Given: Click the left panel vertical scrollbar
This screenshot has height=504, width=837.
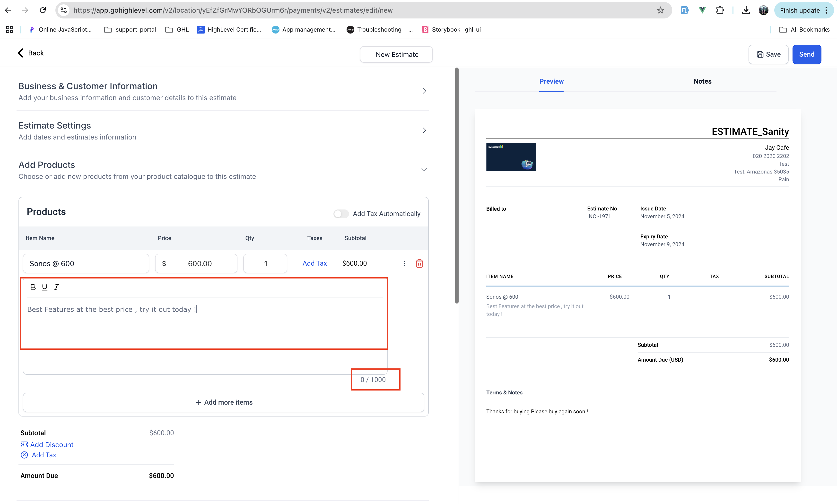Looking at the screenshot, I should [457, 185].
